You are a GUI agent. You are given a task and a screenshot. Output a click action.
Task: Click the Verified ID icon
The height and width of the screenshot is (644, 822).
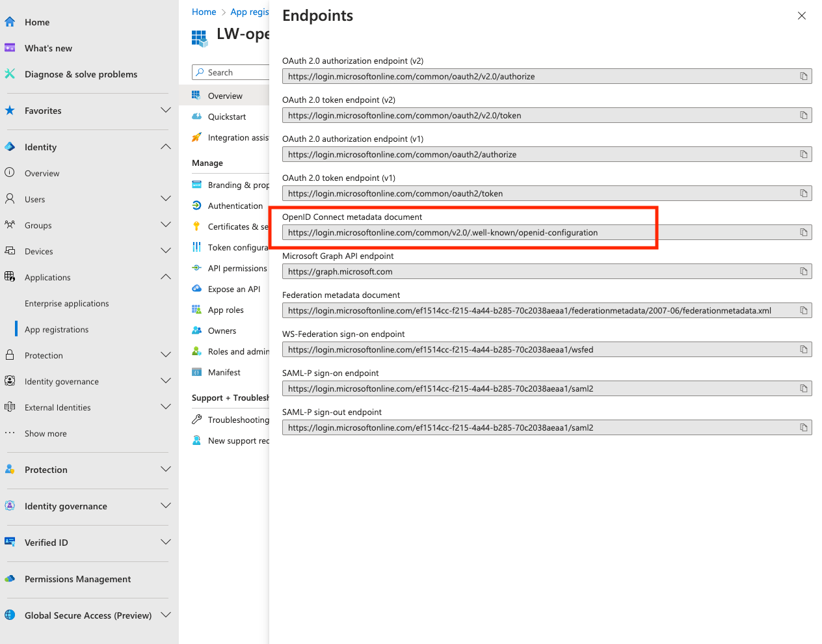tap(10, 542)
